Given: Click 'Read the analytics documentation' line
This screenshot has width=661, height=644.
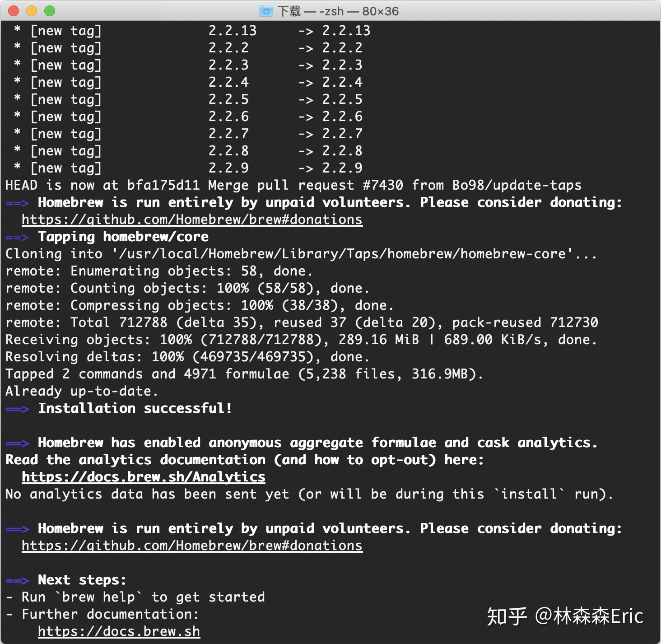Looking at the screenshot, I should tap(244, 460).
